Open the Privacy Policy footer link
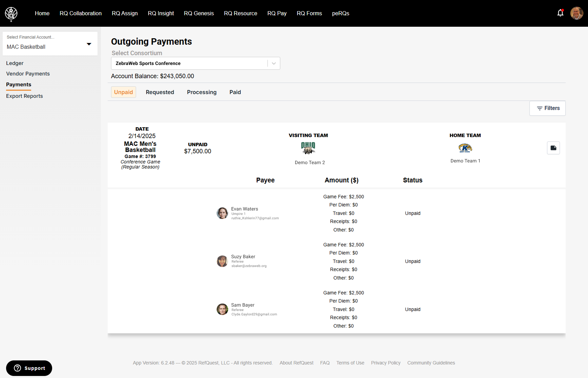The width and height of the screenshot is (588, 378). pos(386,363)
